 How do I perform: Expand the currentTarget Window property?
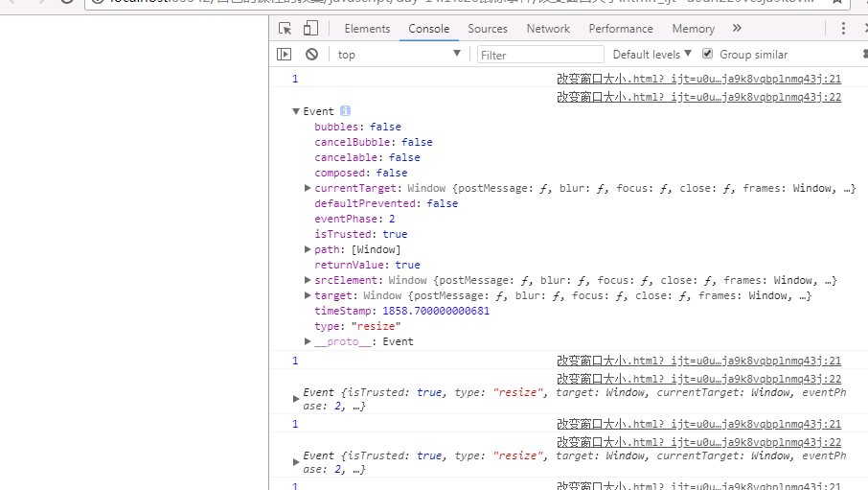[308, 188]
